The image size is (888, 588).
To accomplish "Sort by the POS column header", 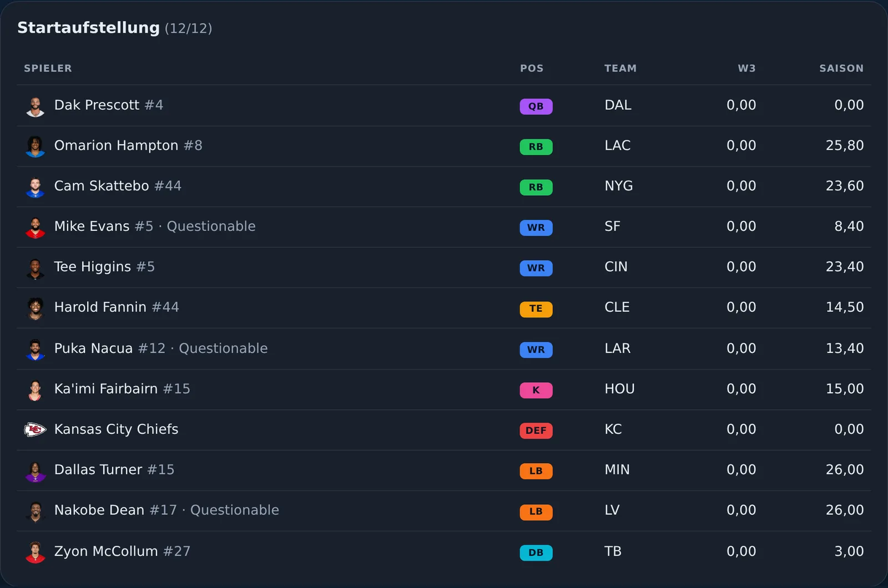I will click(x=532, y=68).
